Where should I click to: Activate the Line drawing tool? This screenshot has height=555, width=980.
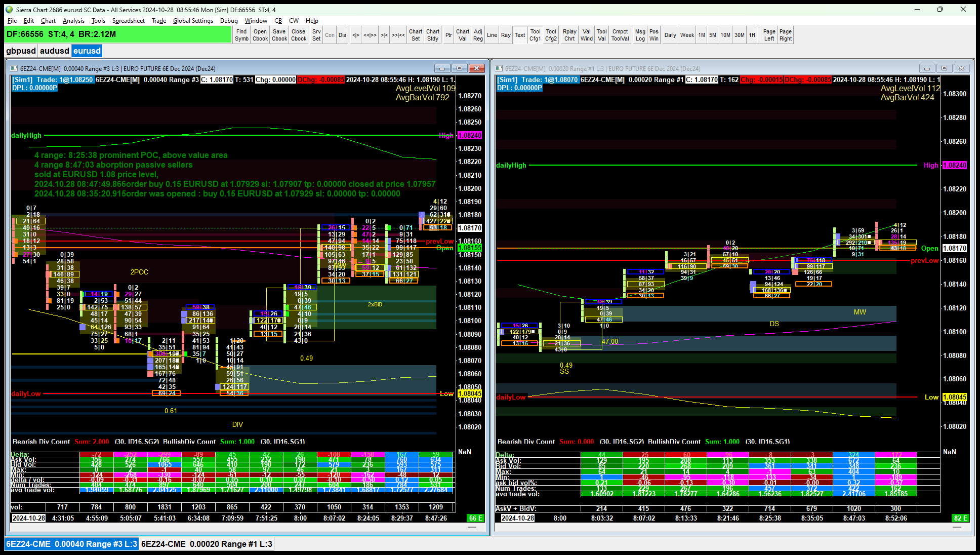pyautogui.click(x=492, y=35)
